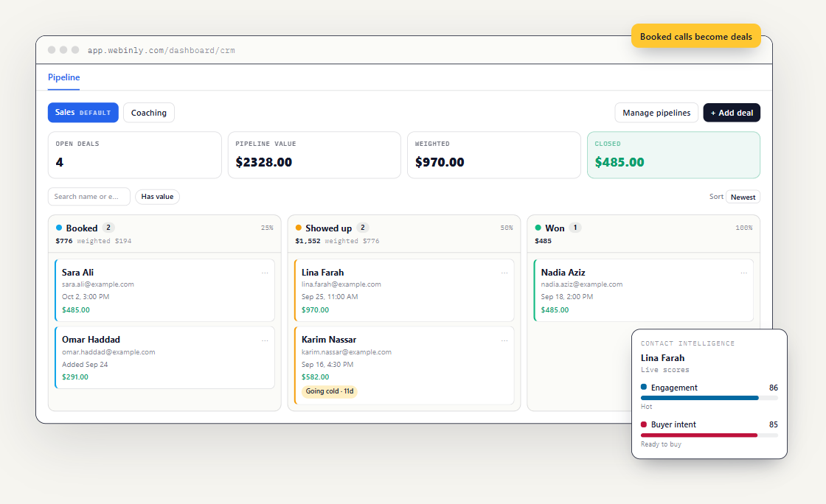Open the three-dot menu on Lina Farah card
Viewport: 826px width, 504px height.
[x=504, y=273]
